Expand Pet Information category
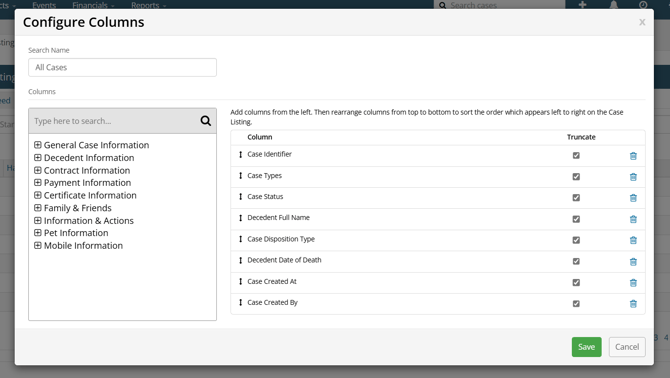670x378 pixels. pyautogui.click(x=38, y=233)
